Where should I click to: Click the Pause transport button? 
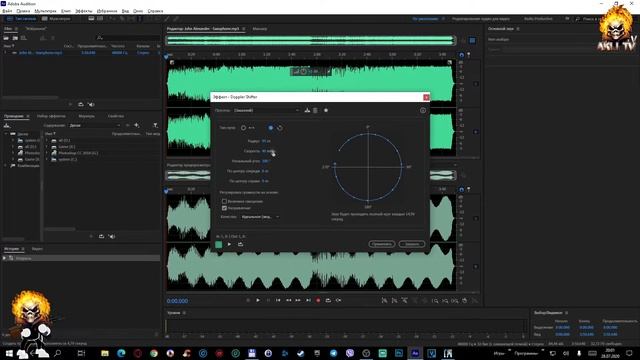(x=268, y=300)
